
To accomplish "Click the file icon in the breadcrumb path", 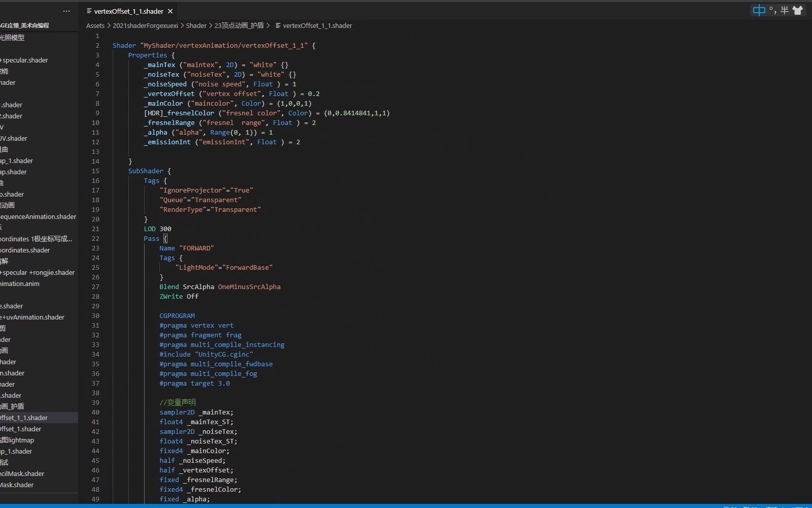I will point(278,25).
